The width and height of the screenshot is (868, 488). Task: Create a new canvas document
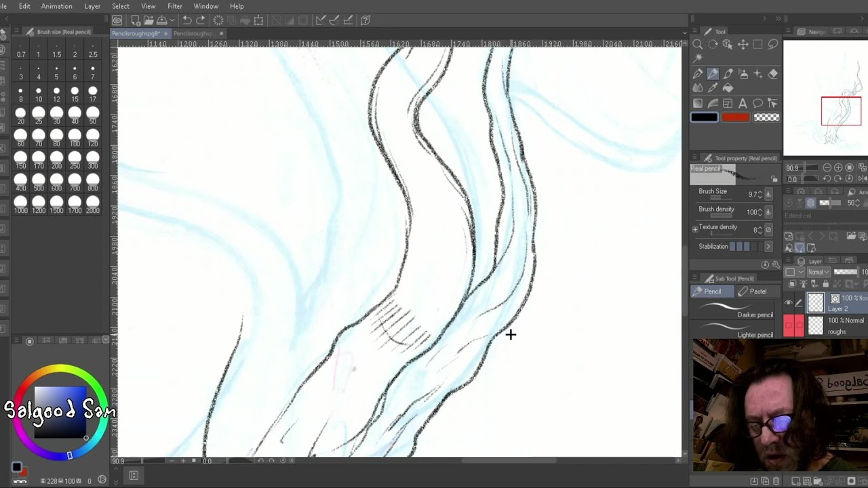click(136, 20)
